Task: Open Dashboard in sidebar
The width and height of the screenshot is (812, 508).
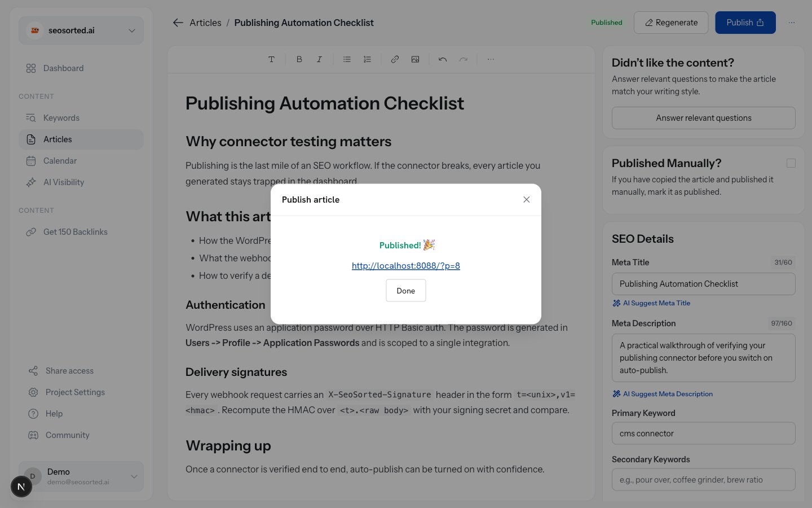Action: point(81,68)
